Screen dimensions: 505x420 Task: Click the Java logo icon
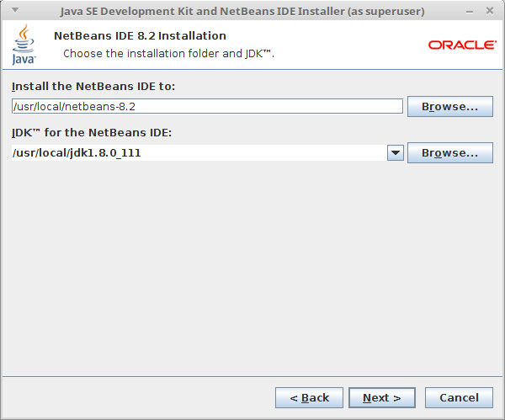(24, 45)
